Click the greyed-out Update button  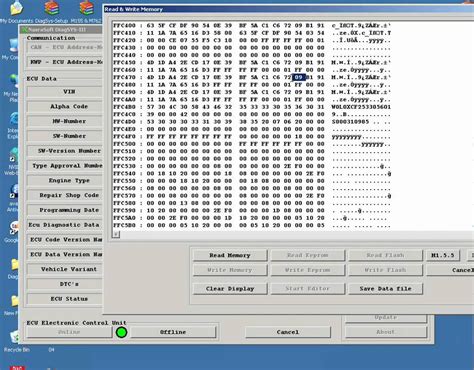[x=386, y=318]
